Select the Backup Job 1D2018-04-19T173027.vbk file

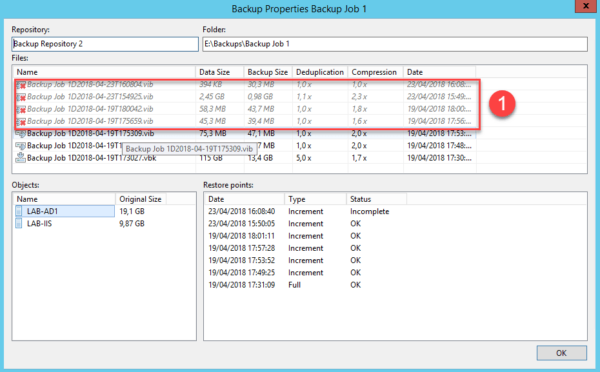click(x=91, y=158)
